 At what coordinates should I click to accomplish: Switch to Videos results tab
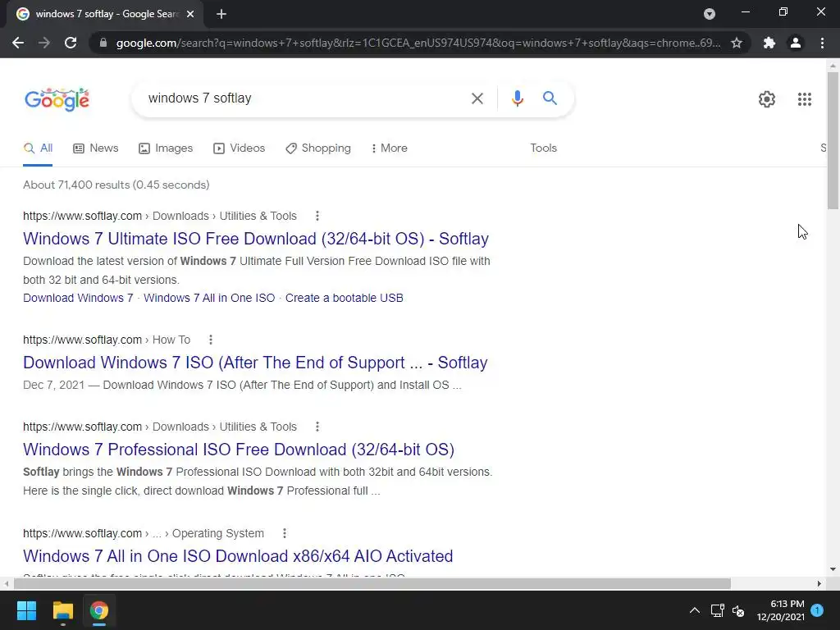pyautogui.click(x=239, y=148)
